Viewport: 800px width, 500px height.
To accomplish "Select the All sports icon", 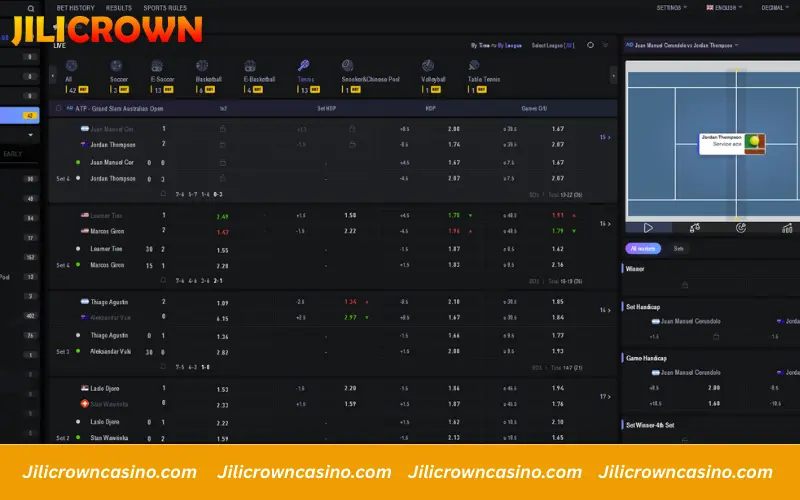I will [71, 65].
